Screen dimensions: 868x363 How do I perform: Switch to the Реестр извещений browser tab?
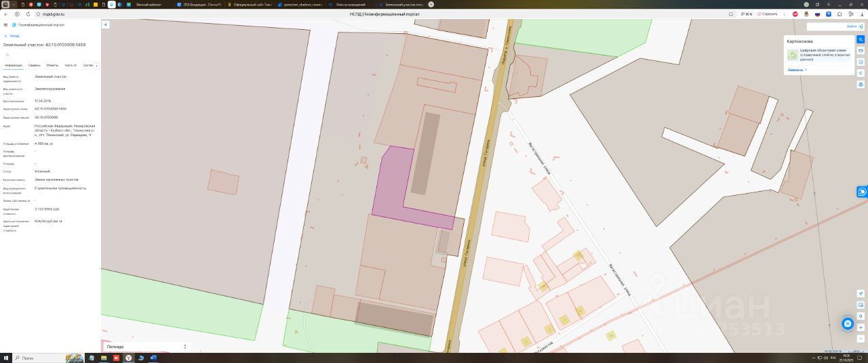coord(351,4)
